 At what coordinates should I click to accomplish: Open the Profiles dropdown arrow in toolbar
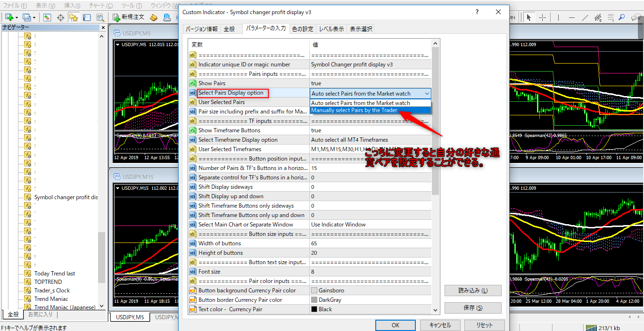coord(34,17)
